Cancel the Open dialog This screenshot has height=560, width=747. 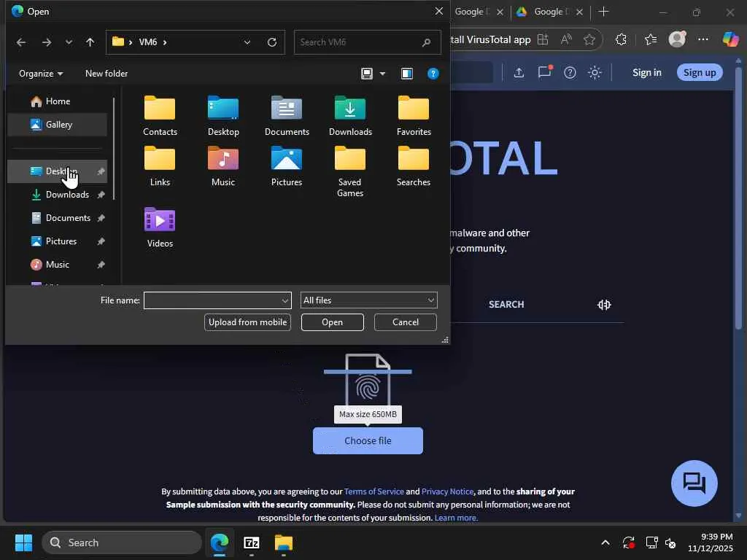tap(406, 322)
